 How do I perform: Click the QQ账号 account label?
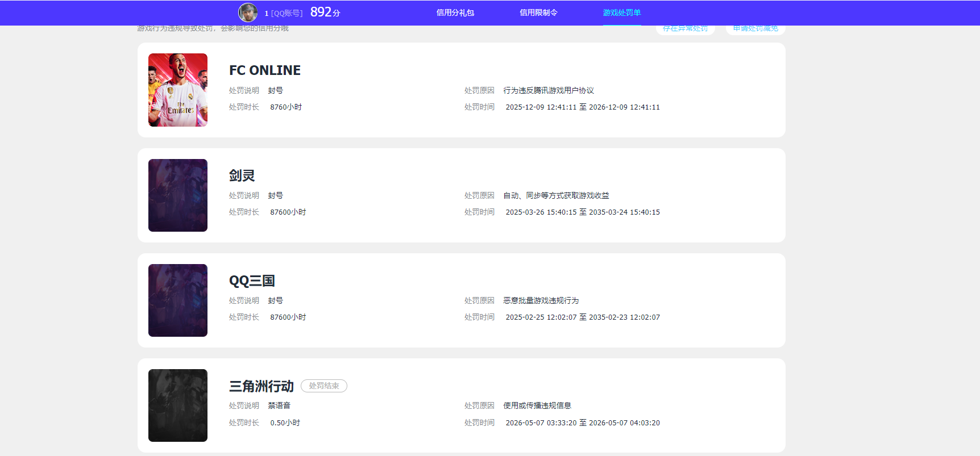[286, 13]
